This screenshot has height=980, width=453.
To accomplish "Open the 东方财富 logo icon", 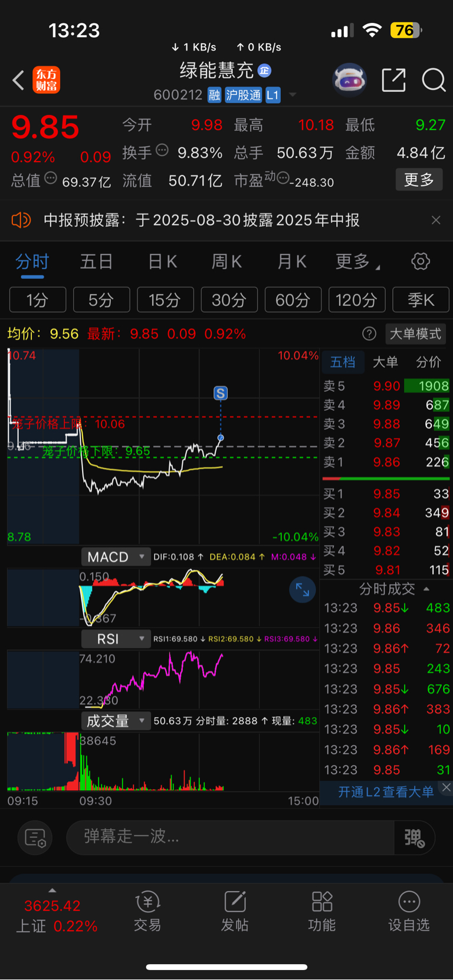I will coord(46,80).
